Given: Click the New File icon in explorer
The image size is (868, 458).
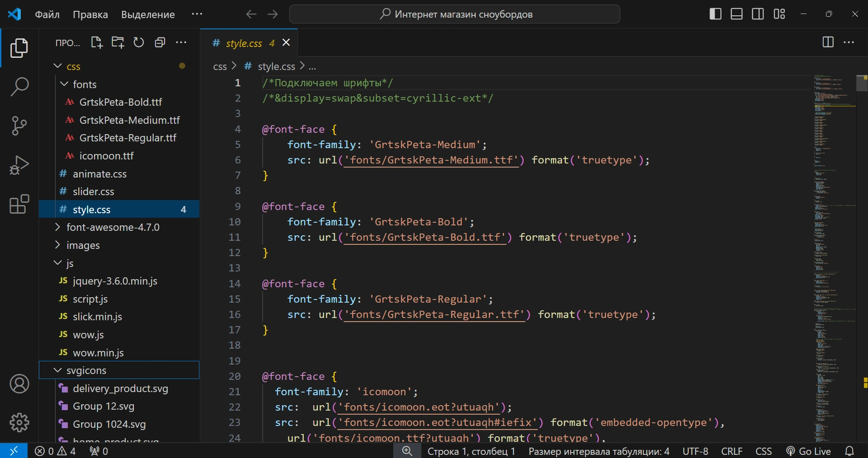Looking at the screenshot, I should [97, 42].
